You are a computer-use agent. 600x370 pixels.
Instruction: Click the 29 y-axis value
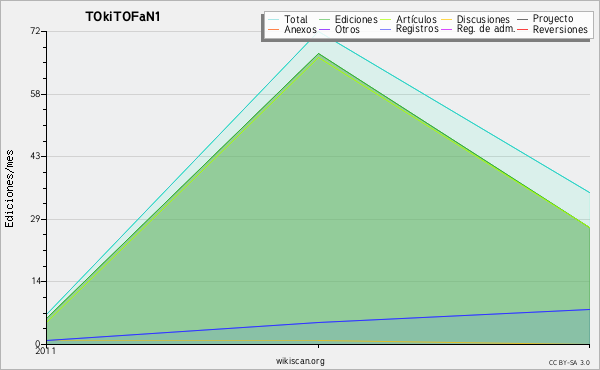35,219
